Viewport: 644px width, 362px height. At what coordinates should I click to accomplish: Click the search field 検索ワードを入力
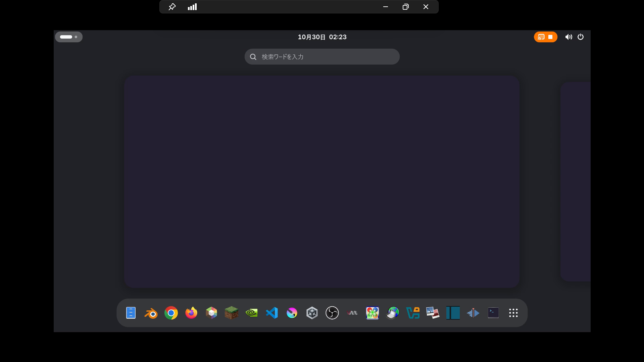click(x=322, y=57)
